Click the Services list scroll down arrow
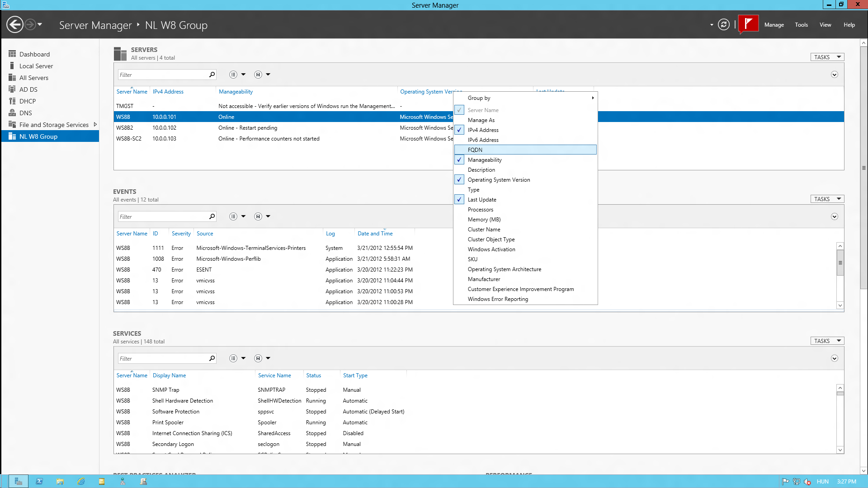868x488 pixels. coord(840,450)
